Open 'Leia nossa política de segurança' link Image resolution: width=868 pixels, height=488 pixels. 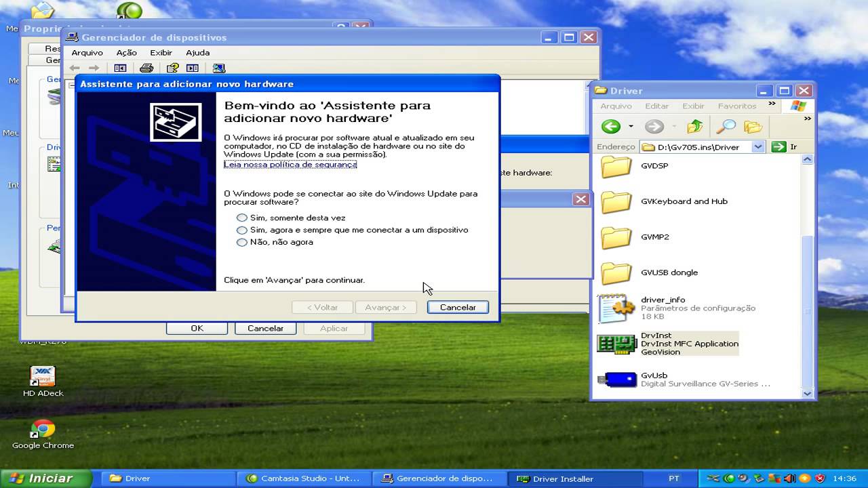[x=290, y=164]
